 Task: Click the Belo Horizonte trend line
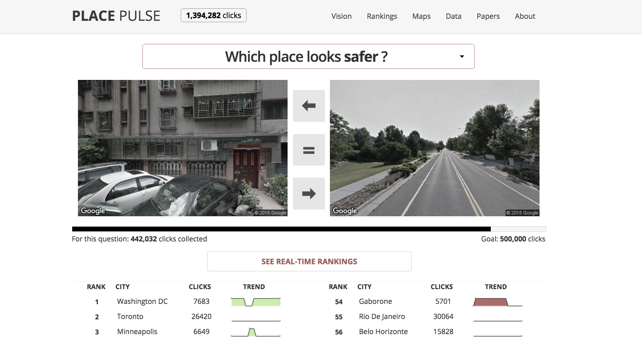coord(498,336)
